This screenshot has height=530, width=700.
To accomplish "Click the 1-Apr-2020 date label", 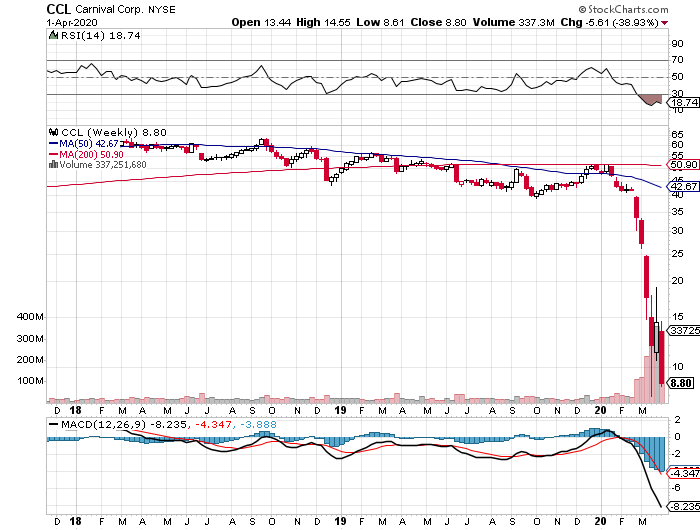I will (x=72, y=23).
